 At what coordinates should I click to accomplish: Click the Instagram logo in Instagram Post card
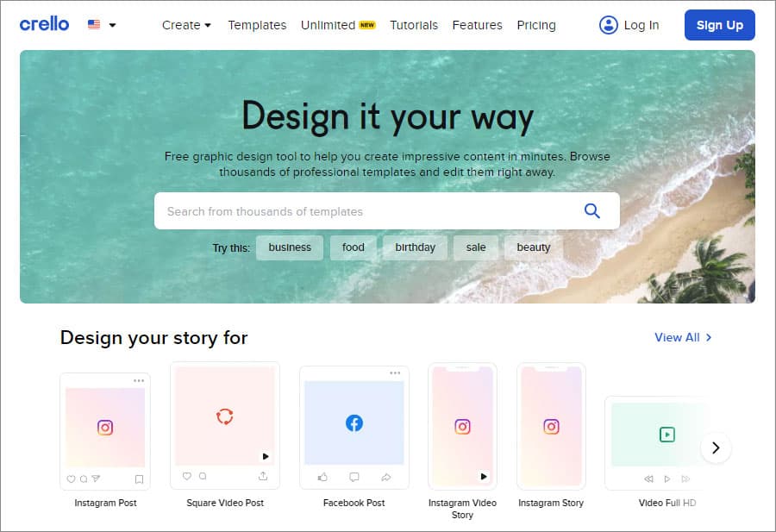point(105,427)
